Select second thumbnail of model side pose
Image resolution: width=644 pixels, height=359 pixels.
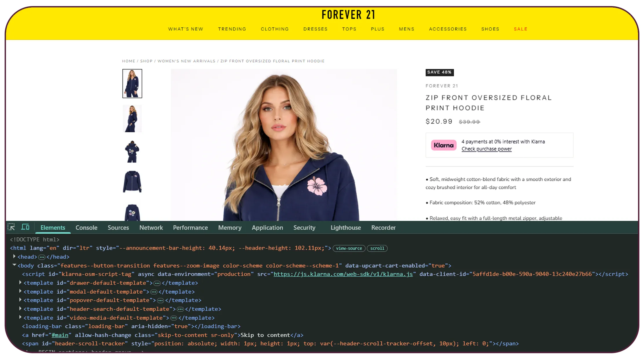pyautogui.click(x=132, y=118)
